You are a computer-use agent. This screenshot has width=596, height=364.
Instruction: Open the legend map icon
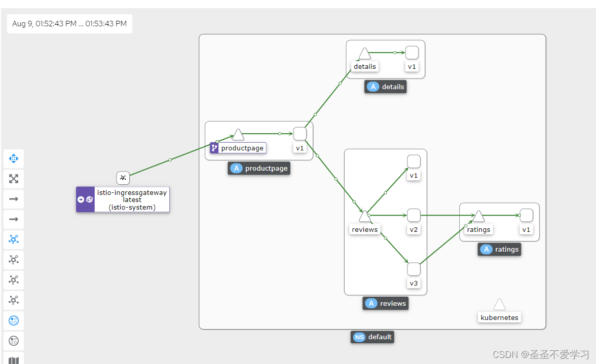pyautogui.click(x=14, y=359)
